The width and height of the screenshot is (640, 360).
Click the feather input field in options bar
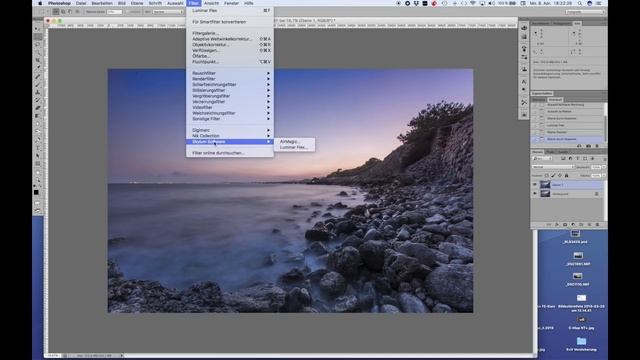click(x=114, y=12)
